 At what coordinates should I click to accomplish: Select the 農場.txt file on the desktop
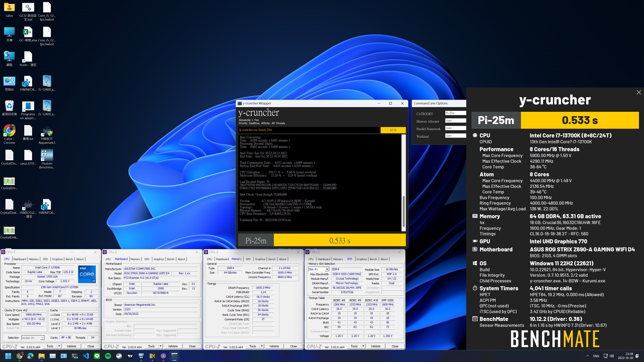tap(28, 133)
